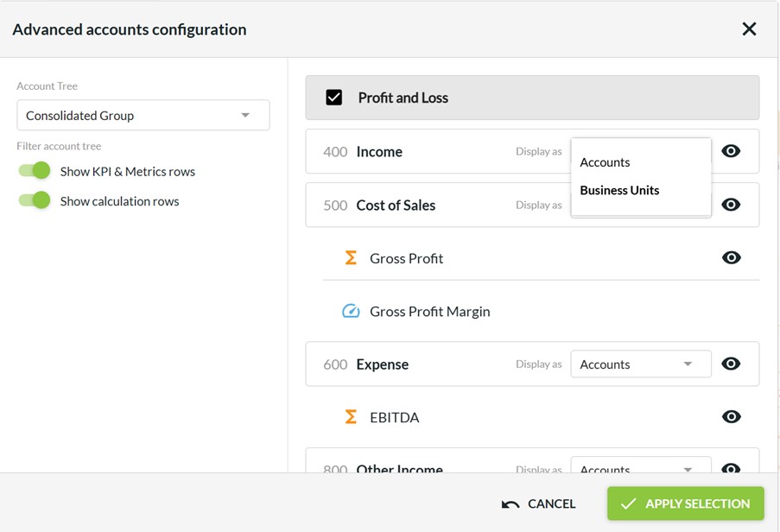
Task: Open the Consolidated Group account tree dropdown
Action: point(143,115)
